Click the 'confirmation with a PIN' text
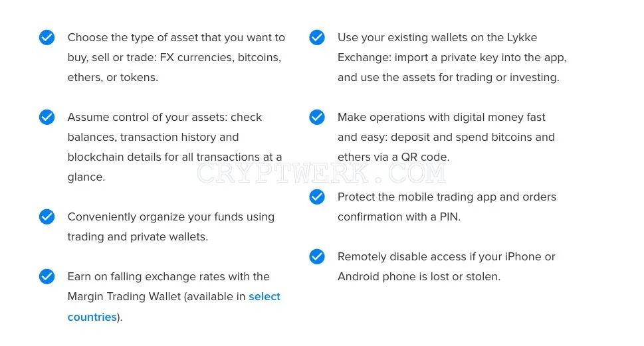 (x=399, y=216)
